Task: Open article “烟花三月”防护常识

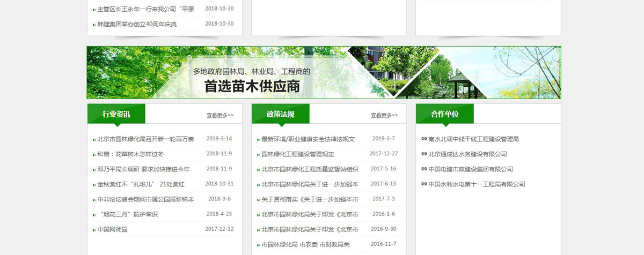Action: click(127, 214)
